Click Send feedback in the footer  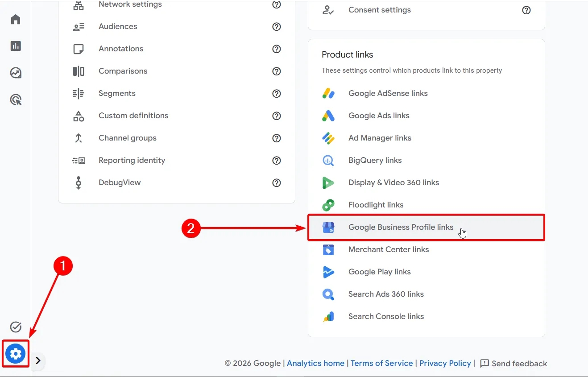513,364
